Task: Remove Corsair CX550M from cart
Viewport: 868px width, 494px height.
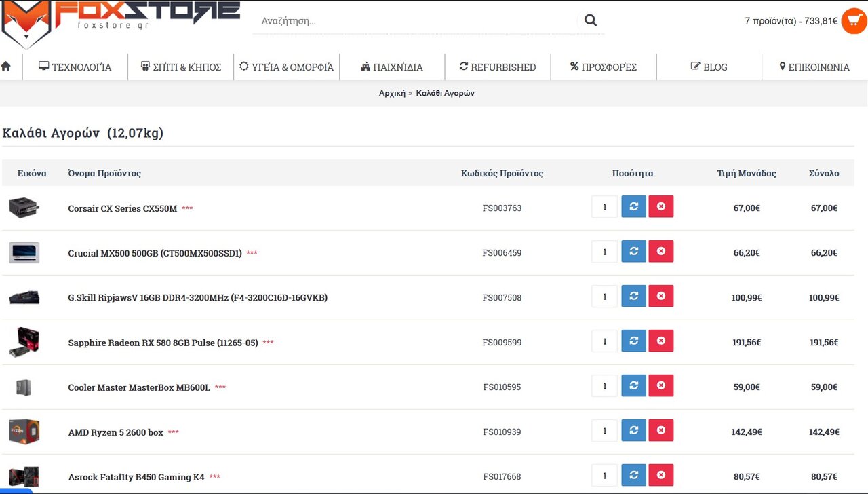Action: [x=660, y=207]
